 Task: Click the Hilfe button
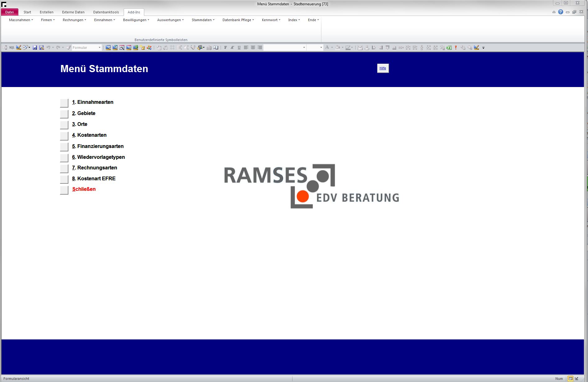pyautogui.click(x=383, y=68)
